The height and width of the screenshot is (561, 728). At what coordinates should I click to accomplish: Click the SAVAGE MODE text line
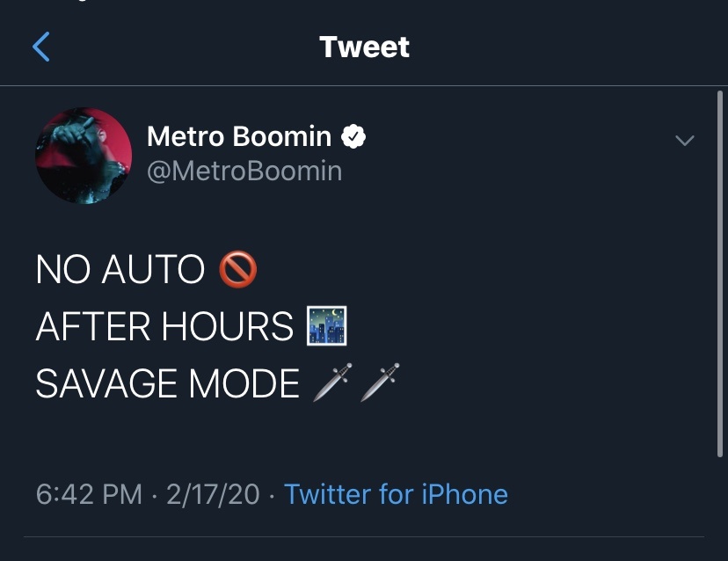[x=168, y=383]
